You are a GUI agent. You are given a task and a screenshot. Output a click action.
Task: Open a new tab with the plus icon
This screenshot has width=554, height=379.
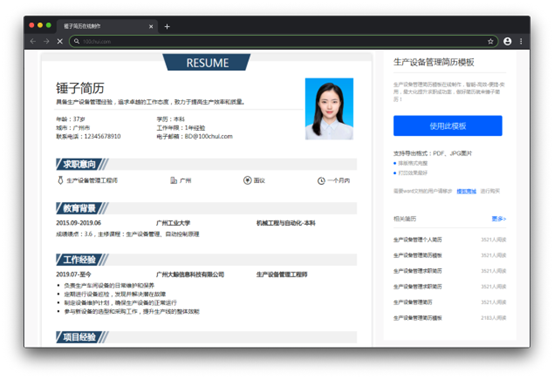[x=167, y=26]
